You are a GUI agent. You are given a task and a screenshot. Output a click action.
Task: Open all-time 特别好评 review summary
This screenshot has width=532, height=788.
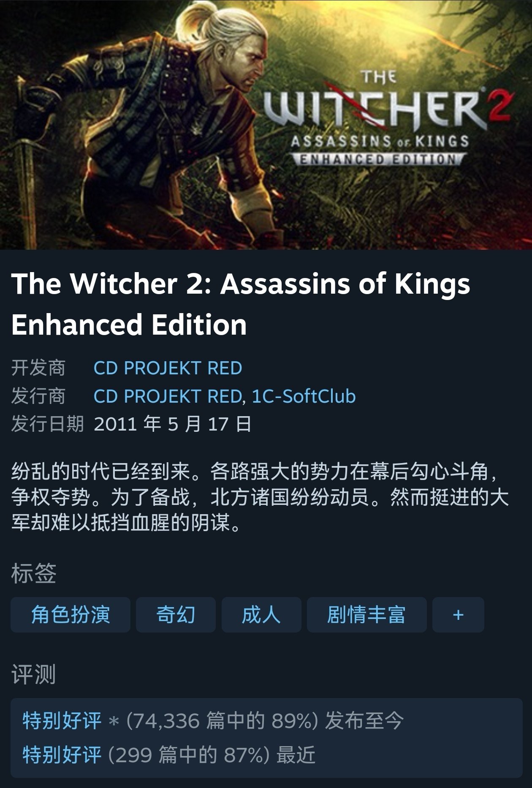62,720
